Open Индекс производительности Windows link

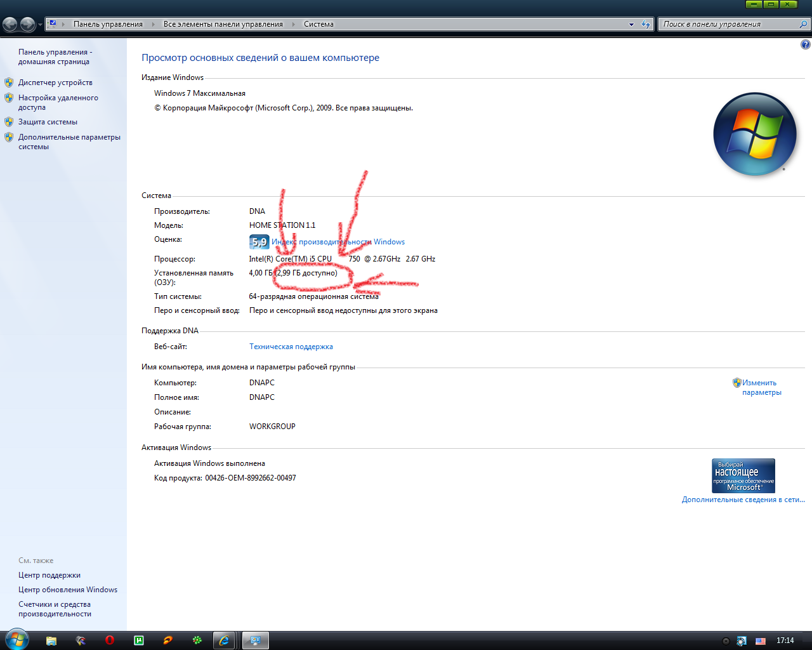tap(338, 242)
